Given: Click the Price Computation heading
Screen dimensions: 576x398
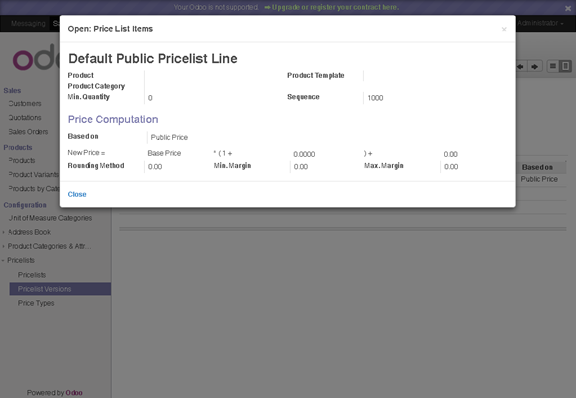Looking at the screenshot, I should pos(113,119).
